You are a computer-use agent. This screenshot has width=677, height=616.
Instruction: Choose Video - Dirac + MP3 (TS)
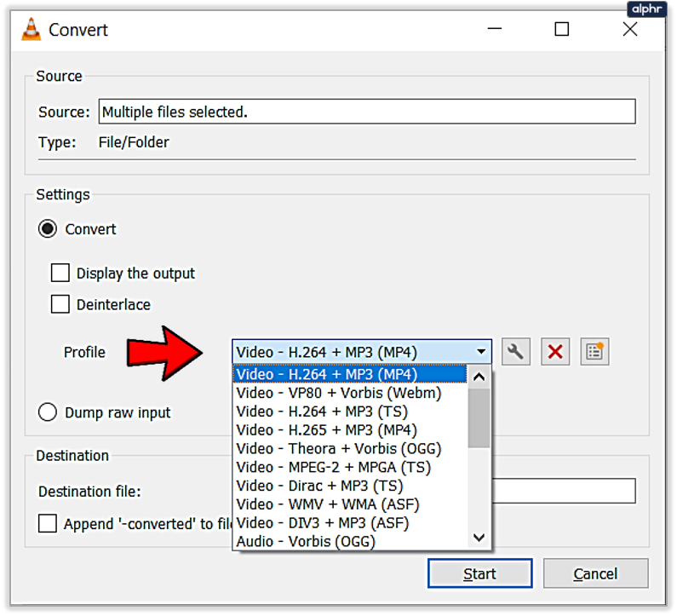pyautogui.click(x=350, y=486)
